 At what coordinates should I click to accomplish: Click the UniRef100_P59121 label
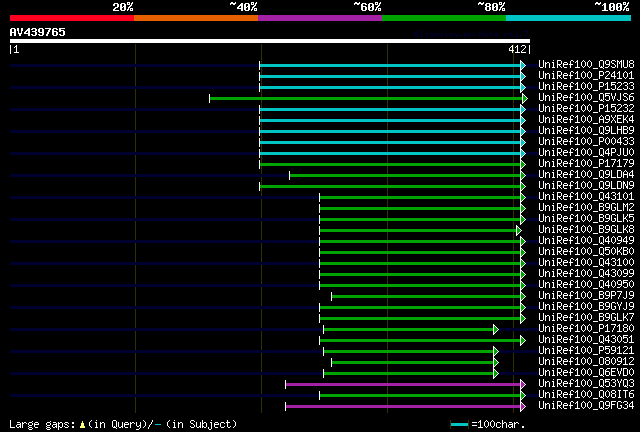coord(586,351)
